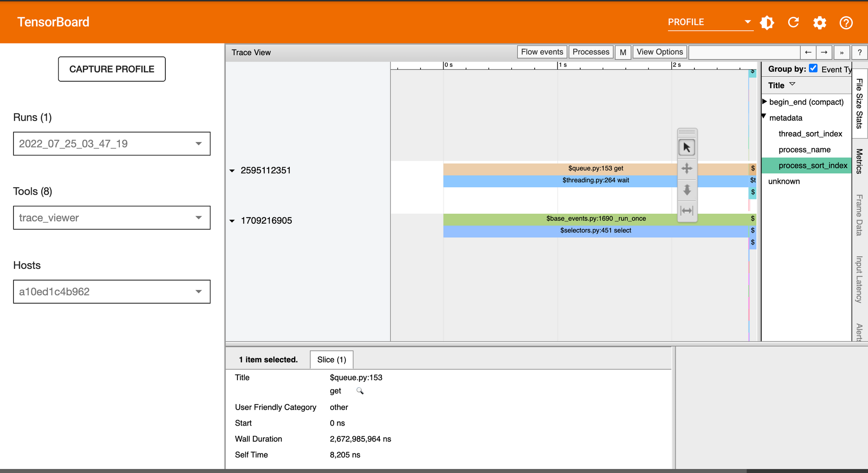Viewport: 868px width, 473px height.
Task: Select process_sort_index highlighted row
Action: tap(807, 165)
